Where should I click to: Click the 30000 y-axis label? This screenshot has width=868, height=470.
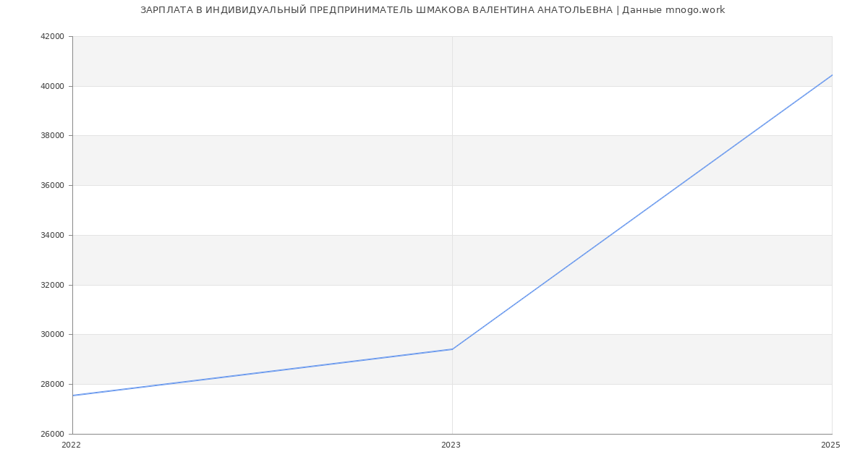[52, 335]
